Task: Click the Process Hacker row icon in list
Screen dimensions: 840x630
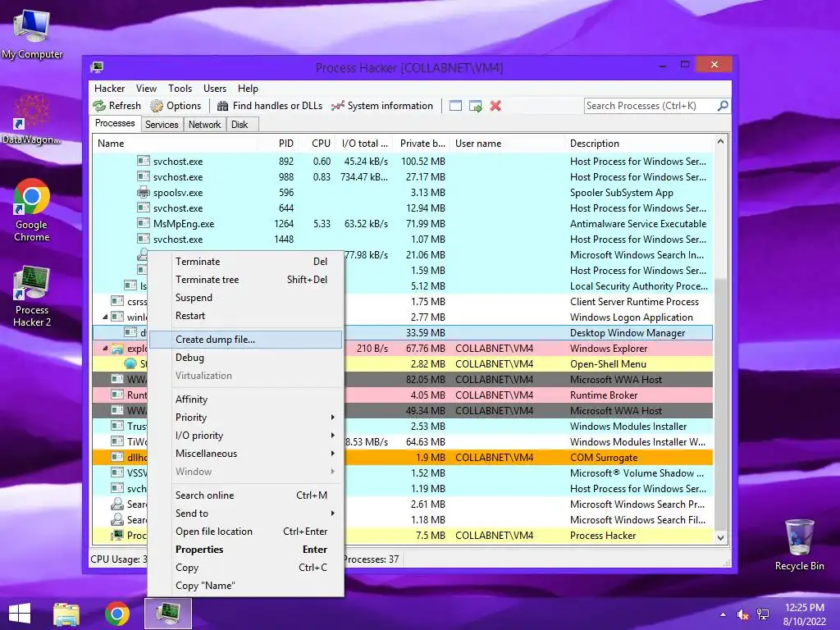Action: (x=116, y=535)
